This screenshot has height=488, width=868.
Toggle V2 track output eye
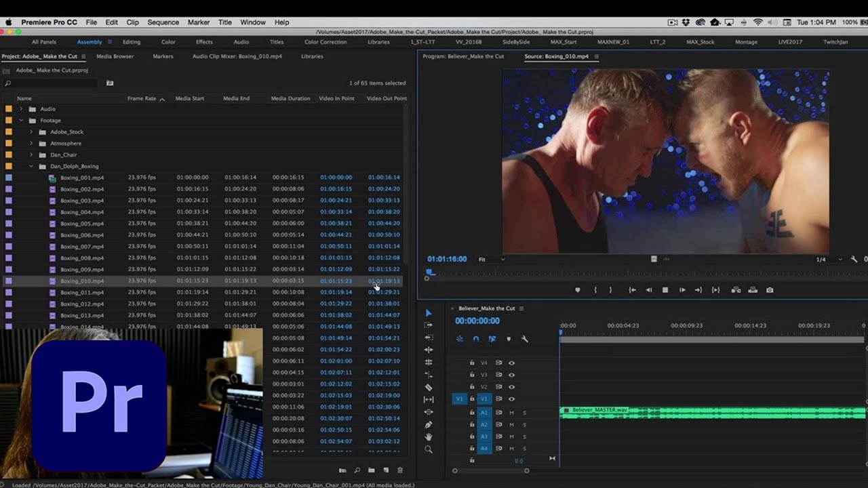(511, 387)
